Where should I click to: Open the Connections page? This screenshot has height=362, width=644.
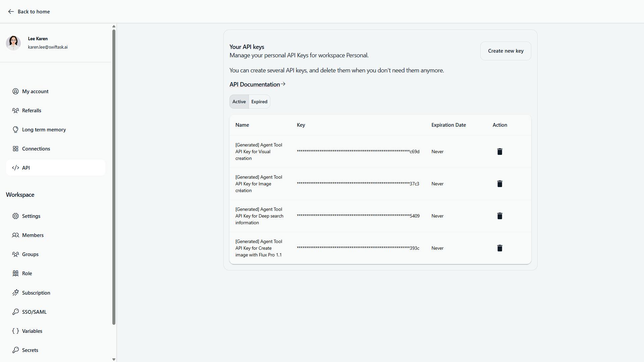pyautogui.click(x=36, y=149)
